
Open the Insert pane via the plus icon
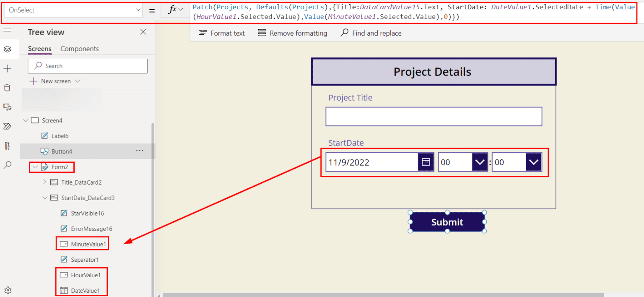[x=8, y=68]
